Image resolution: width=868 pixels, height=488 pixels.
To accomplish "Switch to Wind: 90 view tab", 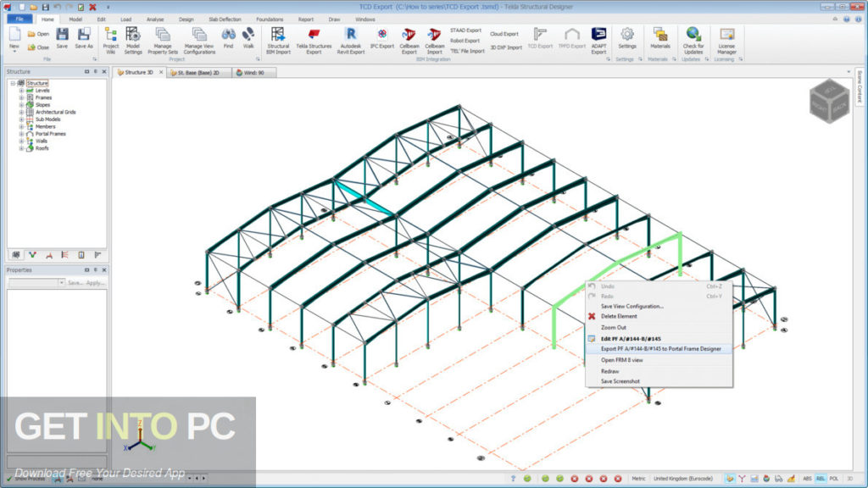I will point(254,73).
